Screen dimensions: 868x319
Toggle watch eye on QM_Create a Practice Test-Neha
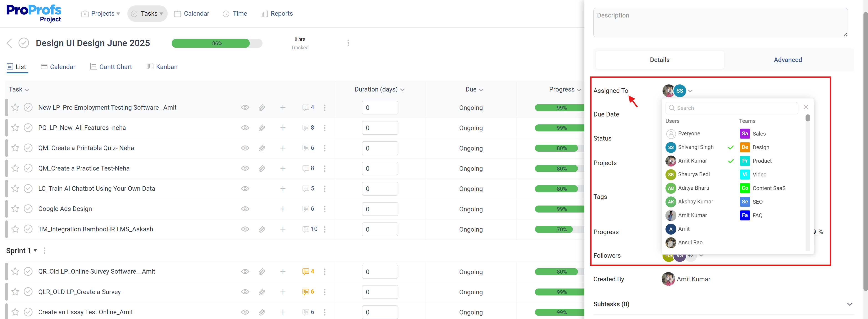[245, 168]
